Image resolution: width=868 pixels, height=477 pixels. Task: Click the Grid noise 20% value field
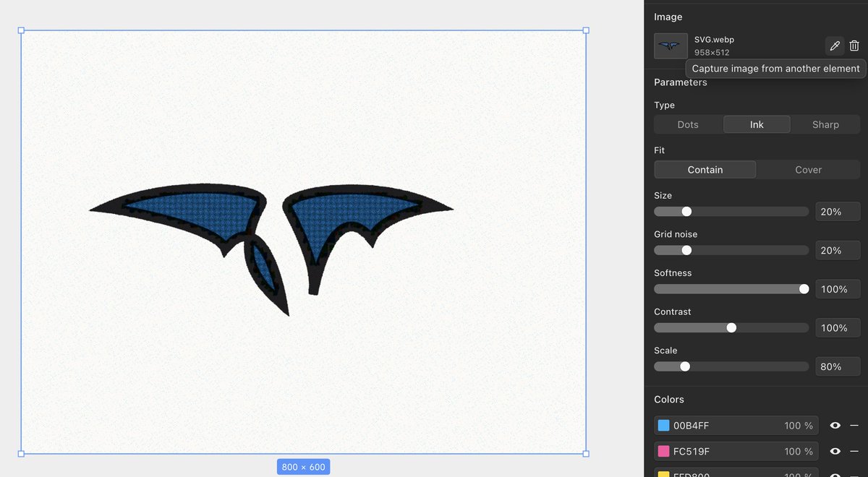pyautogui.click(x=838, y=250)
